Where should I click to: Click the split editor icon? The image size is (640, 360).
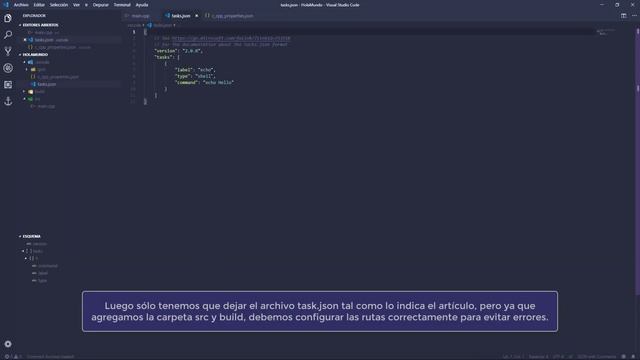624,16
